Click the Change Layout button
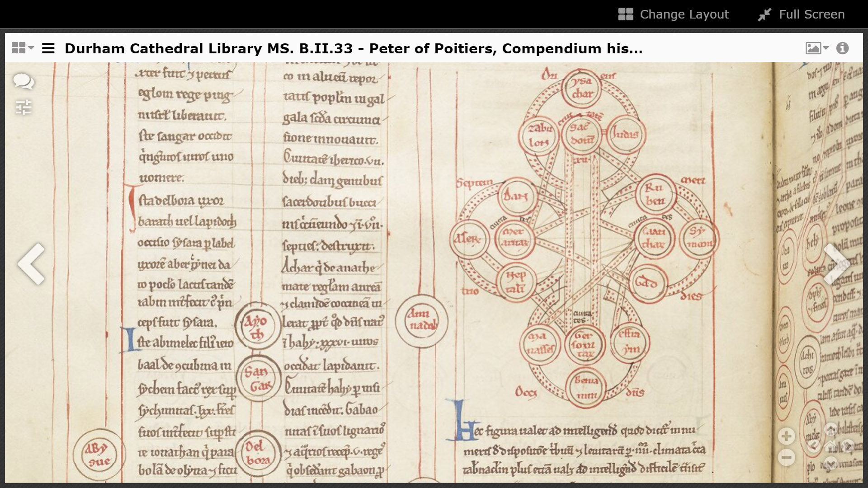868x488 pixels. (x=673, y=14)
